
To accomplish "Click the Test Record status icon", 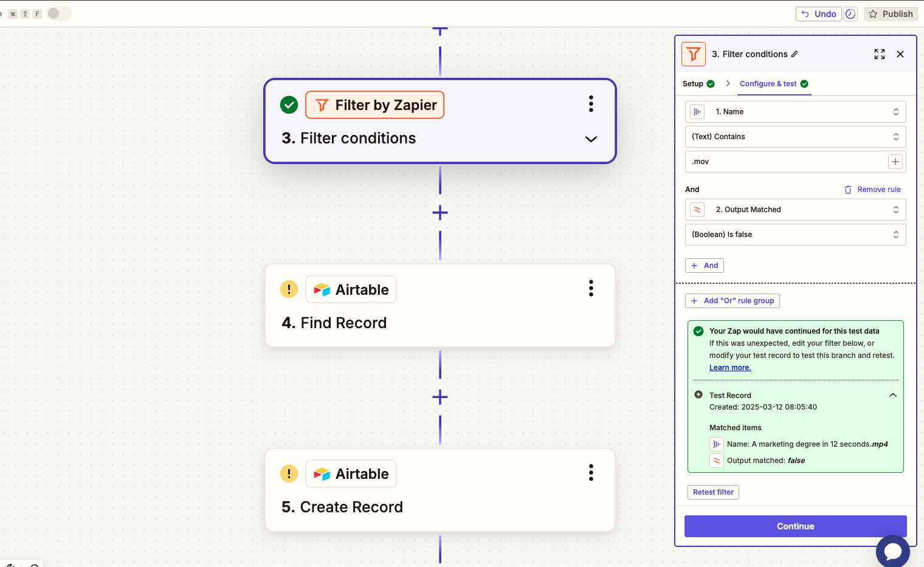I will point(698,394).
